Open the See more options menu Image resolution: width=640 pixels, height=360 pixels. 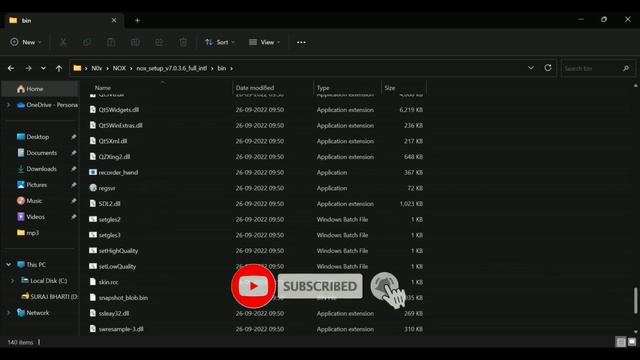coord(301,42)
